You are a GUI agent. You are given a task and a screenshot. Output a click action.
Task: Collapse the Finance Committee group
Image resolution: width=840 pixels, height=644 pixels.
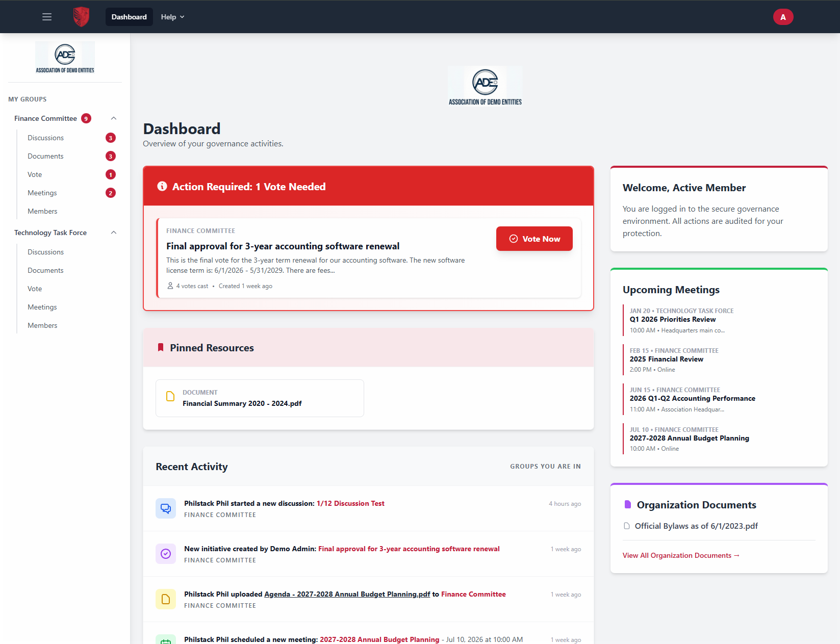(114, 118)
